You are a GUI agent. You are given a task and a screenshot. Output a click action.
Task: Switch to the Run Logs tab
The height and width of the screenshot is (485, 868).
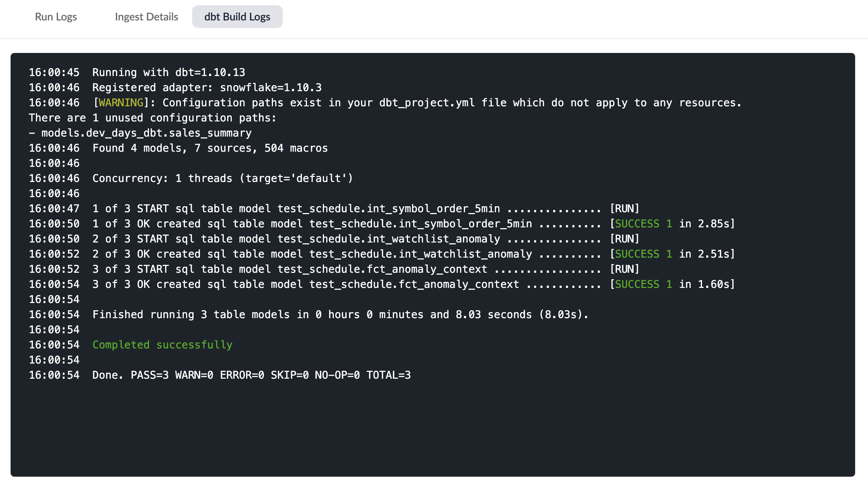56,17
